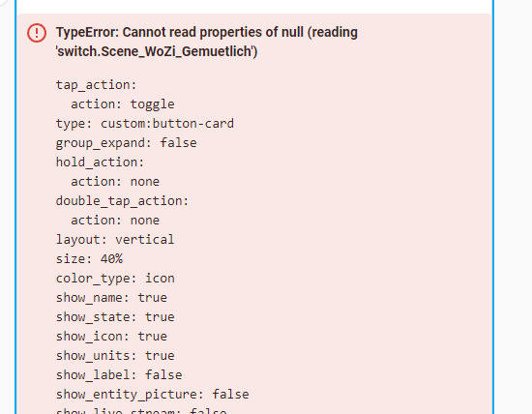This screenshot has height=414, width=532.
Task: Click the 'show_entity_picture: false' line
Action: (152, 395)
